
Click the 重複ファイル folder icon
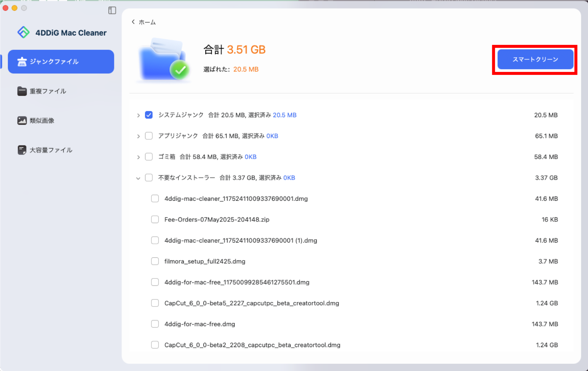(22, 91)
